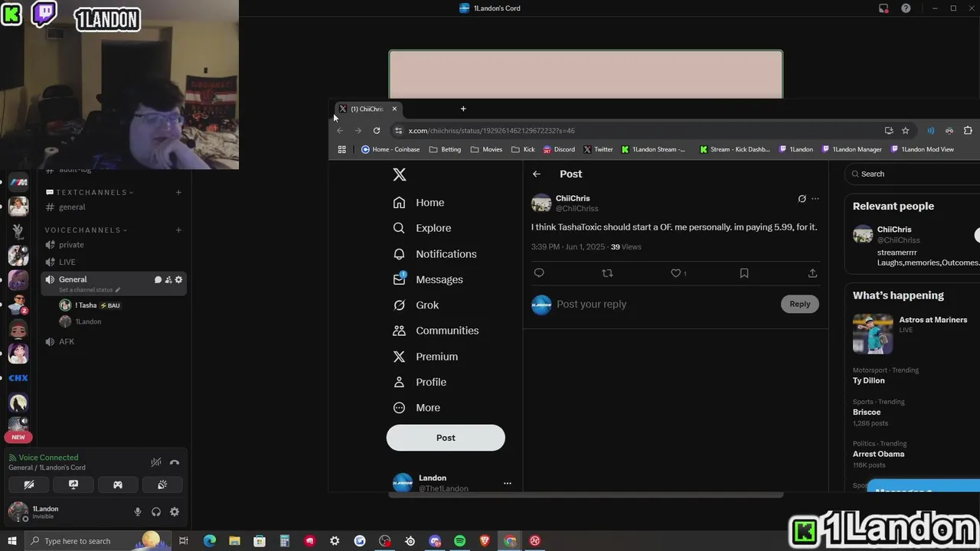
Task: Click the browser address bar URL
Action: 492,131
